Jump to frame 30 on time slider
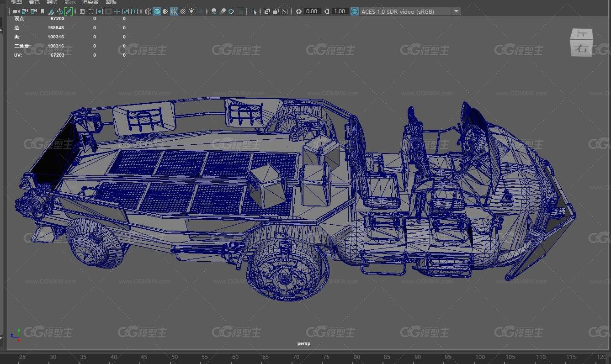The width and height of the screenshot is (611, 364). tap(53, 357)
